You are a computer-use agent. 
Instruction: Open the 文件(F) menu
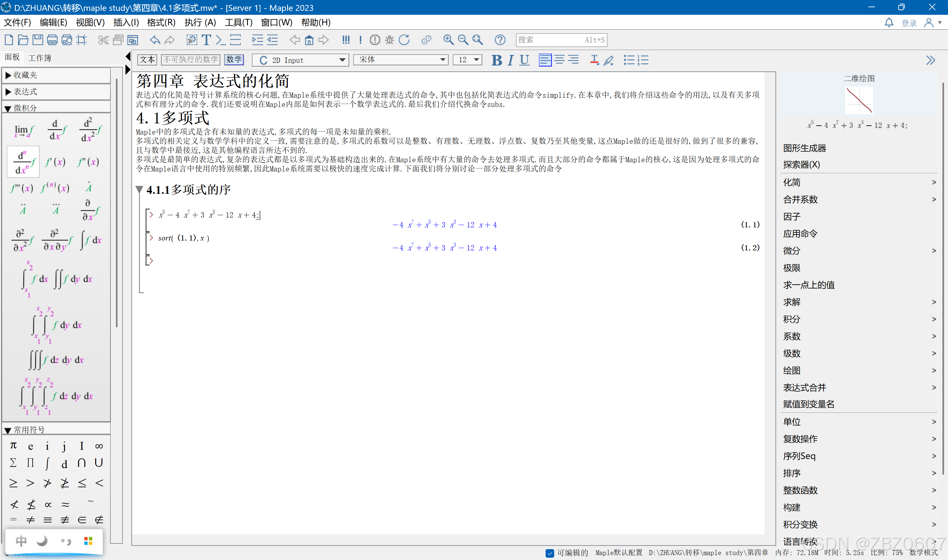pos(17,23)
